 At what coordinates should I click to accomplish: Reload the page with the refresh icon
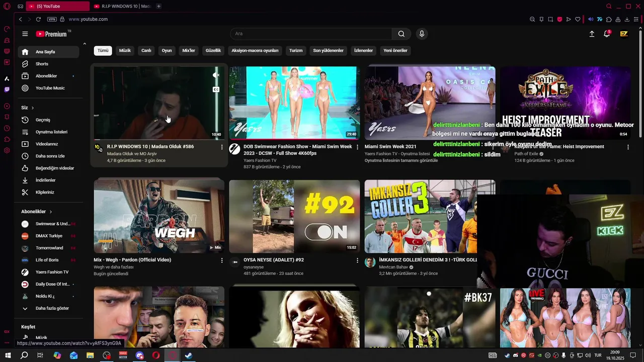[x=38, y=19]
